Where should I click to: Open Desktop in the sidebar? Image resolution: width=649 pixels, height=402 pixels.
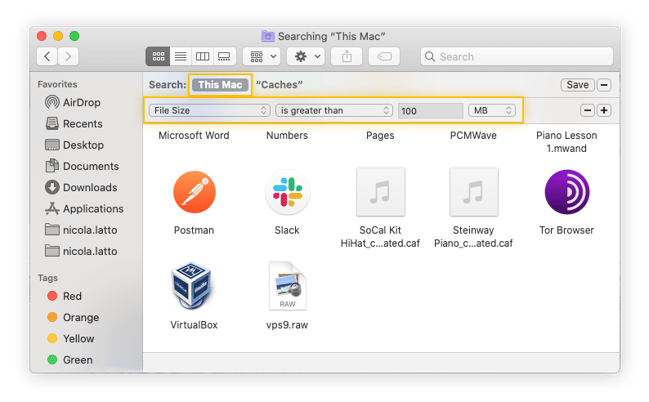tap(75, 145)
